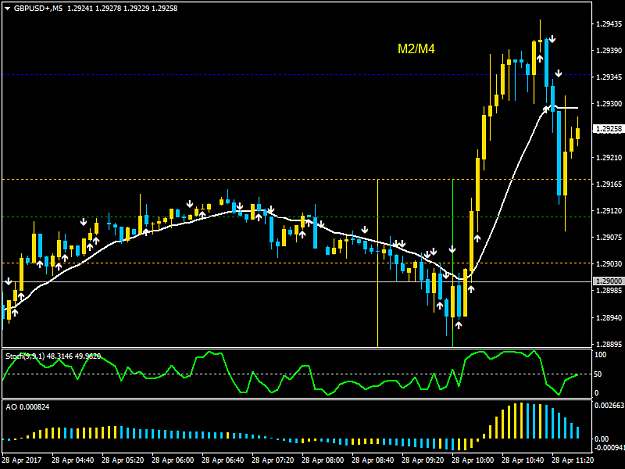Click the 28 Apr 06:40 time label
The height and width of the screenshot is (469, 625).
point(222,460)
